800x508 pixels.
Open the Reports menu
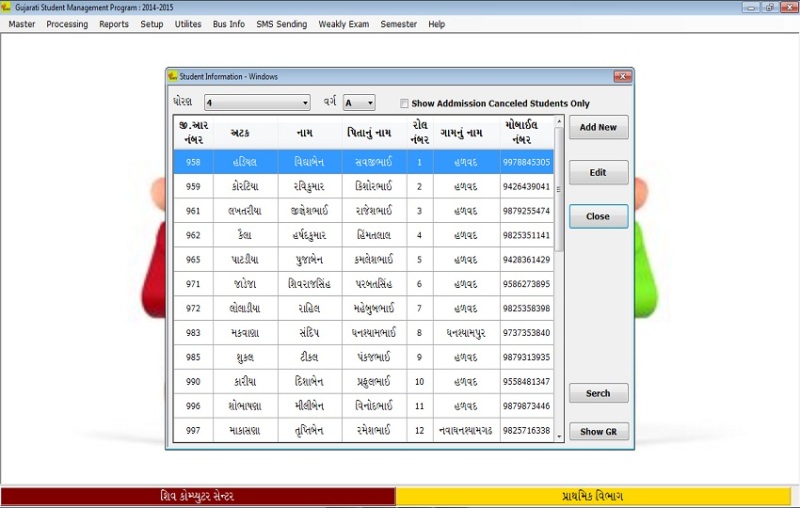[113, 24]
